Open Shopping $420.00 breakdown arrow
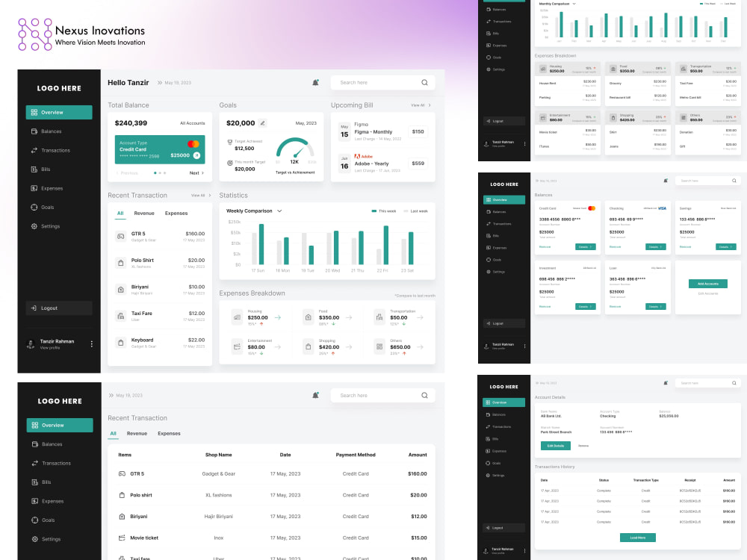The image size is (747, 560). coord(349,347)
